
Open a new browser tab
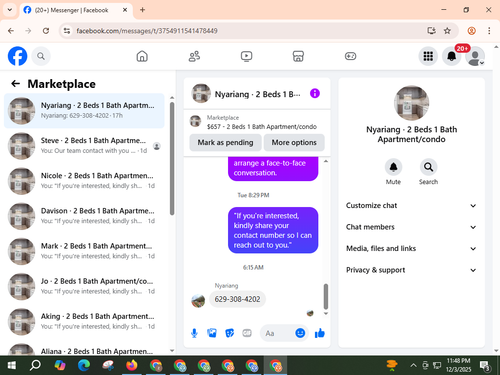(x=142, y=10)
